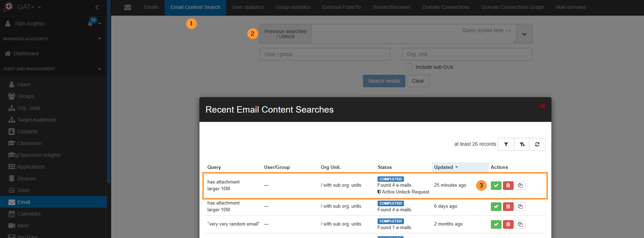Open Classroom in the sidebar

tap(53, 143)
